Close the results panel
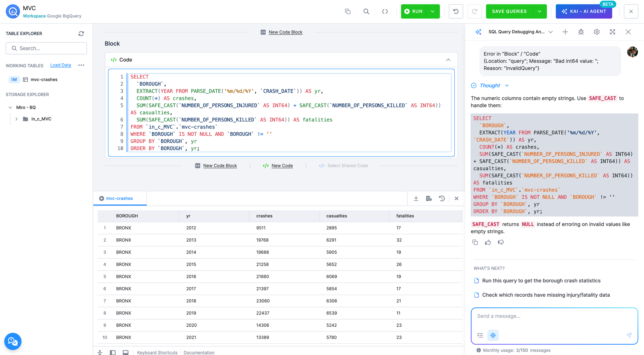Image resolution: width=644 pixels, height=355 pixels. click(456, 198)
